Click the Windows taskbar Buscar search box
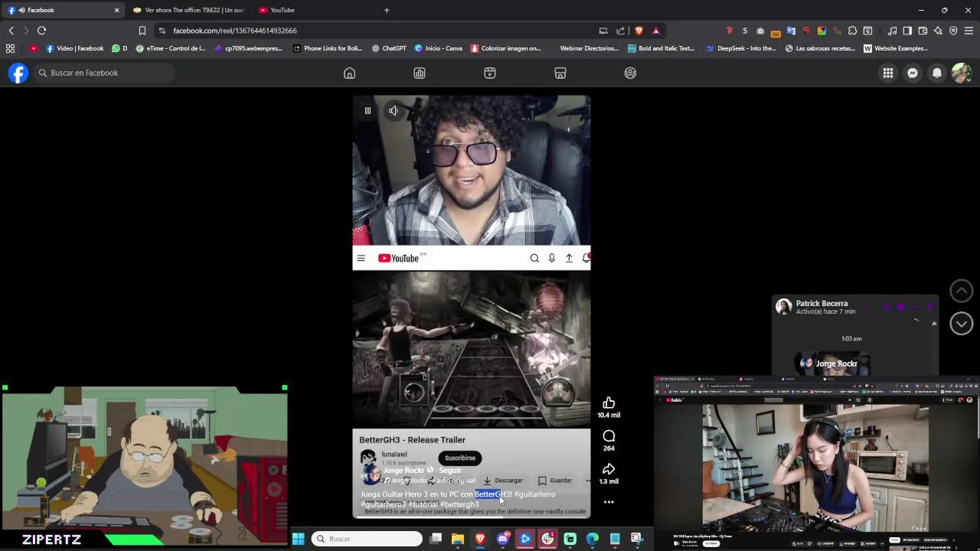Viewport: 980px width, 551px height. point(367,539)
